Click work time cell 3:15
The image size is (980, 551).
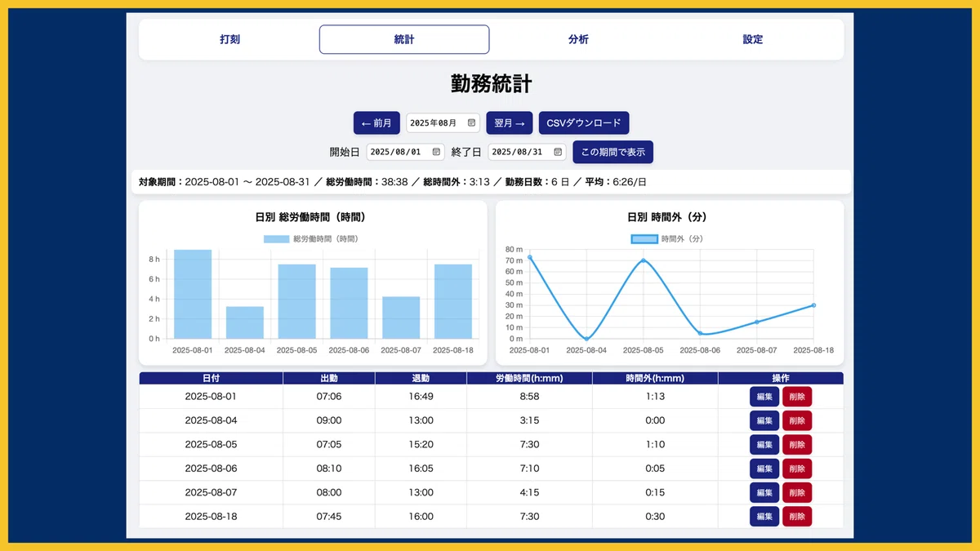click(530, 421)
